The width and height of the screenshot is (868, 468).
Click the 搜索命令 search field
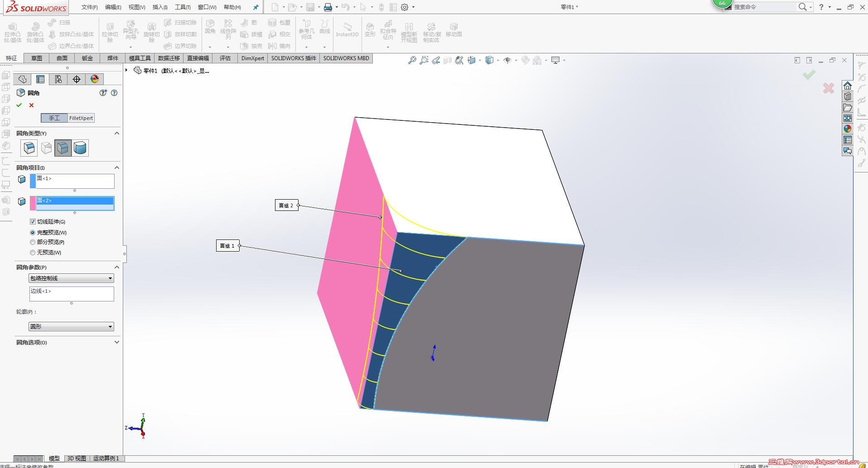coord(764,7)
